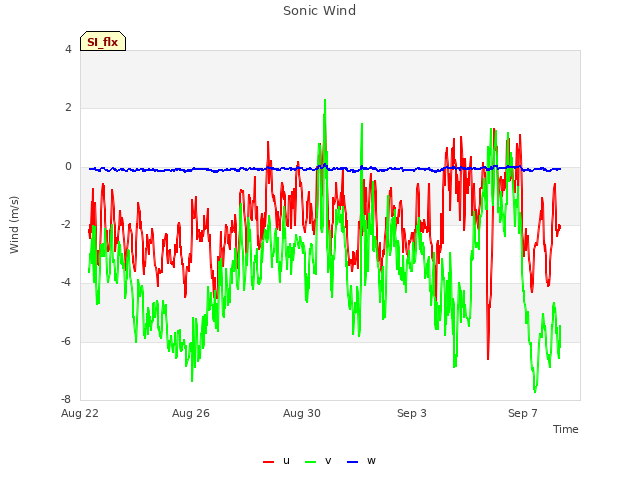Click the Aug 26 x-axis label

[x=191, y=413]
